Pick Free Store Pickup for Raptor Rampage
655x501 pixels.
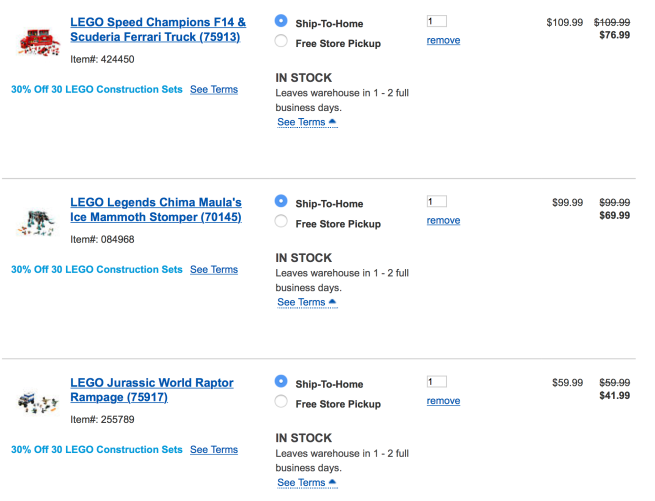281,402
